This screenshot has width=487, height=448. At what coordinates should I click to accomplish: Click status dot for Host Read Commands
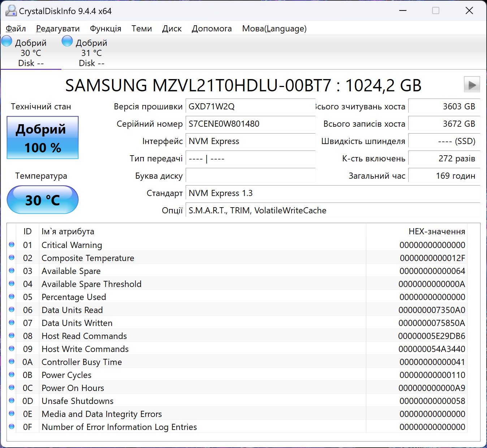(x=12, y=335)
